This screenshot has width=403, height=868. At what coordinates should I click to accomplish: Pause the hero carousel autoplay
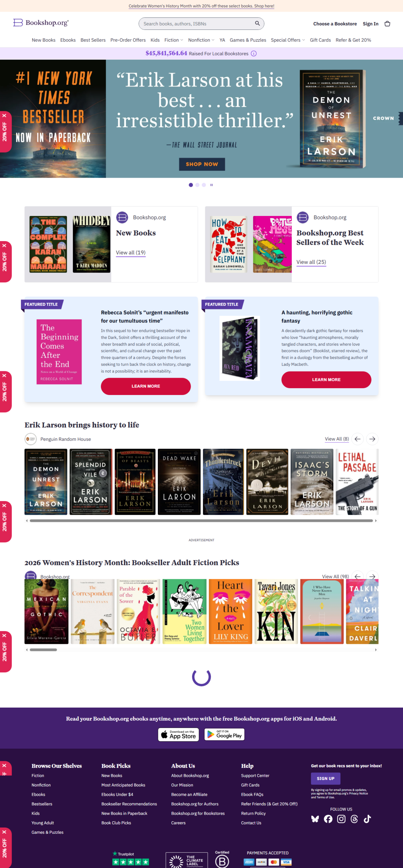(x=211, y=185)
